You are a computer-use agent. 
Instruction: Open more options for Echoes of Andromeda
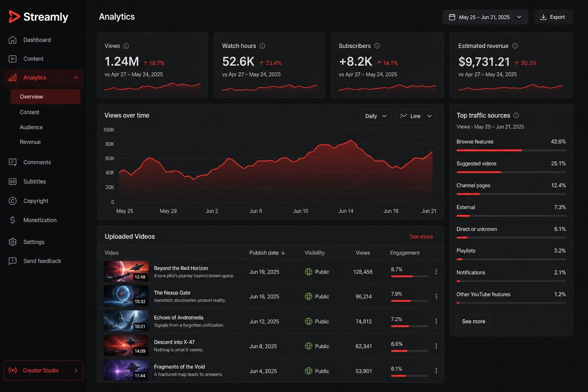click(x=436, y=321)
